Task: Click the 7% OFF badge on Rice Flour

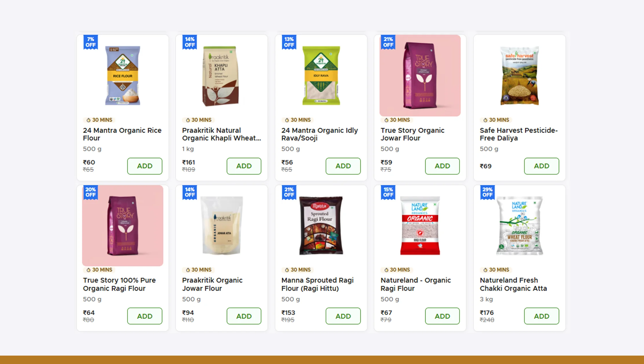Action: click(91, 42)
